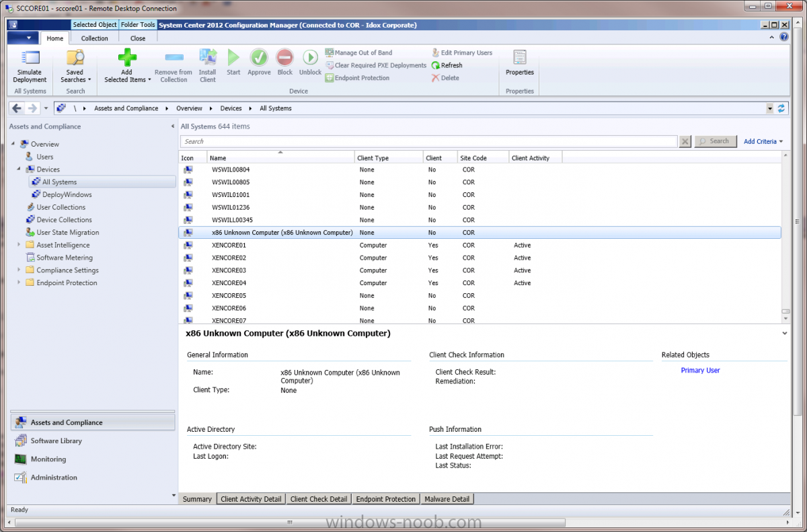Click Clear Required PXE Deployments
This screenshot has height=532, width=807.
tap(375, 65)
